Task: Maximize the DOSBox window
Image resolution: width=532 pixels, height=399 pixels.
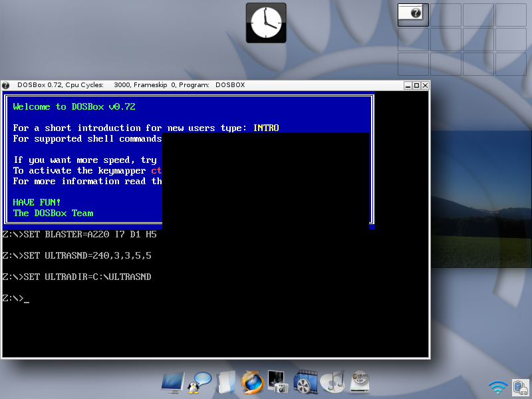Action: pos(417,86)
